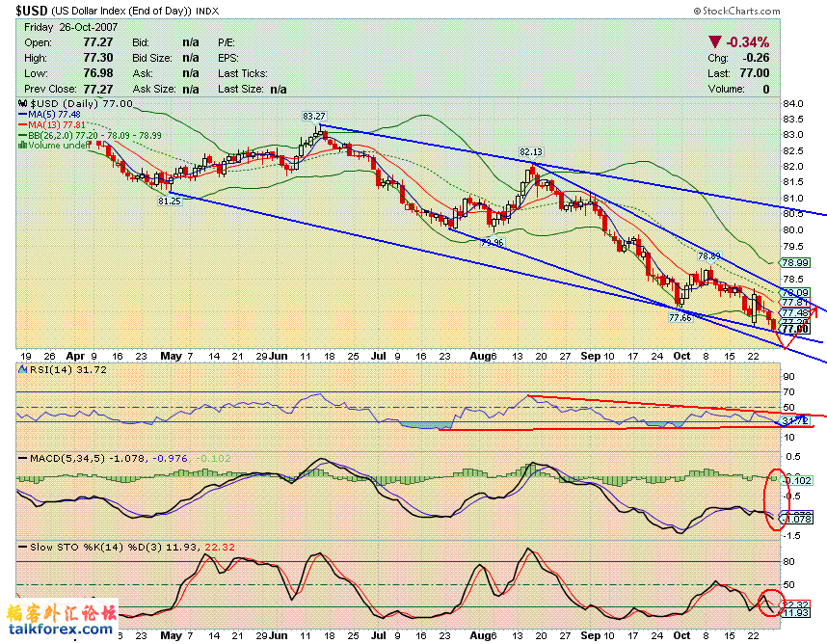Click the Volume undef legend entry
827x644 pixels.
[54, 145]
